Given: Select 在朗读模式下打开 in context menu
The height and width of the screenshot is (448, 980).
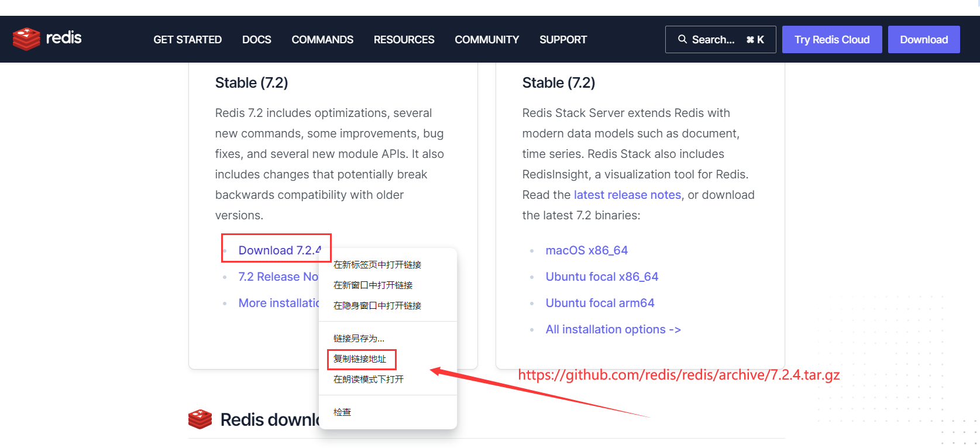Looking at the screenshot, I should [388, 380].
